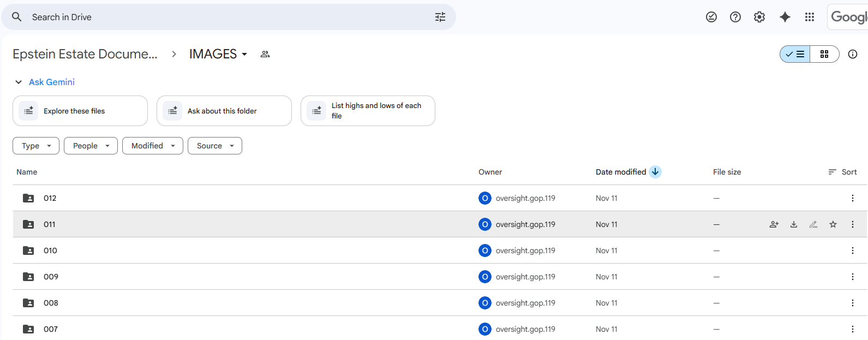Open more actions menu for folder 009

tap(853, 277)
